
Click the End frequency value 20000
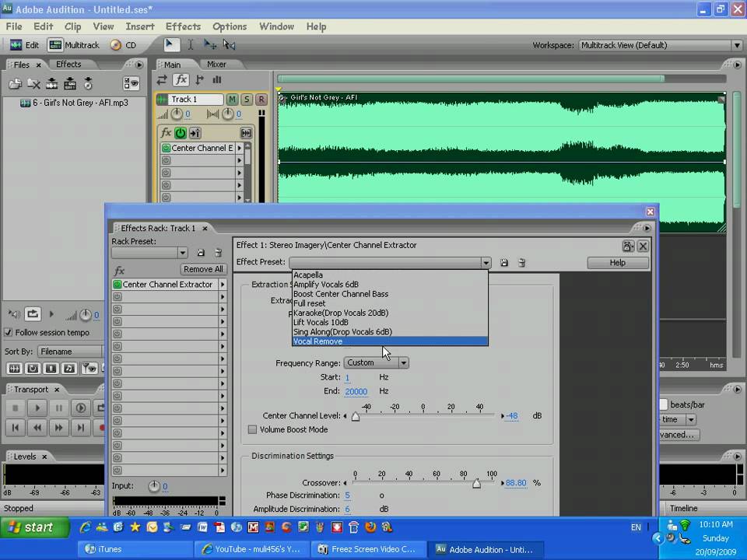tap(356, 391)
